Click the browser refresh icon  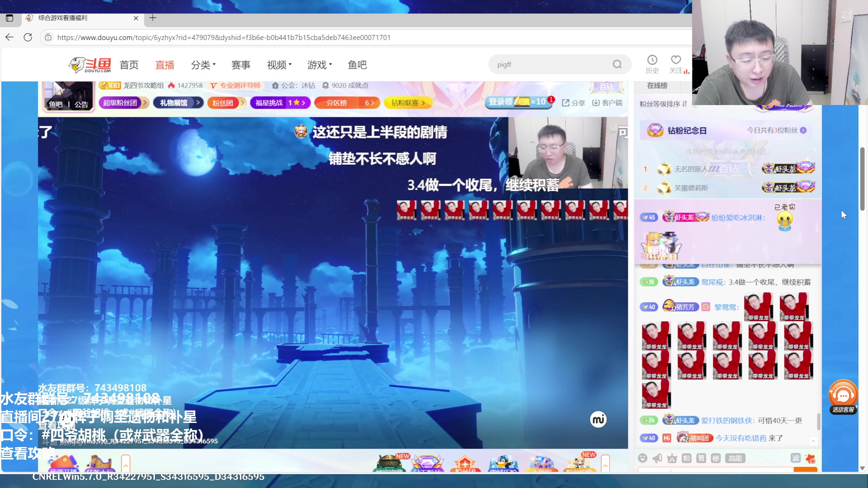(x=28, y=37)
